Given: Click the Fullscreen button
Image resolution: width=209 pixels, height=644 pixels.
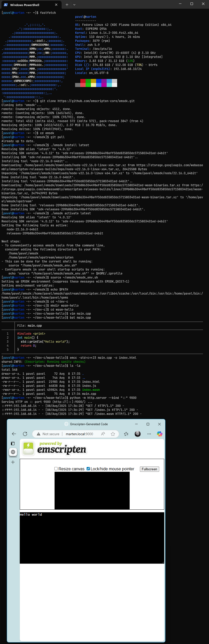Looking at the screenshot, I should [149, 469].
